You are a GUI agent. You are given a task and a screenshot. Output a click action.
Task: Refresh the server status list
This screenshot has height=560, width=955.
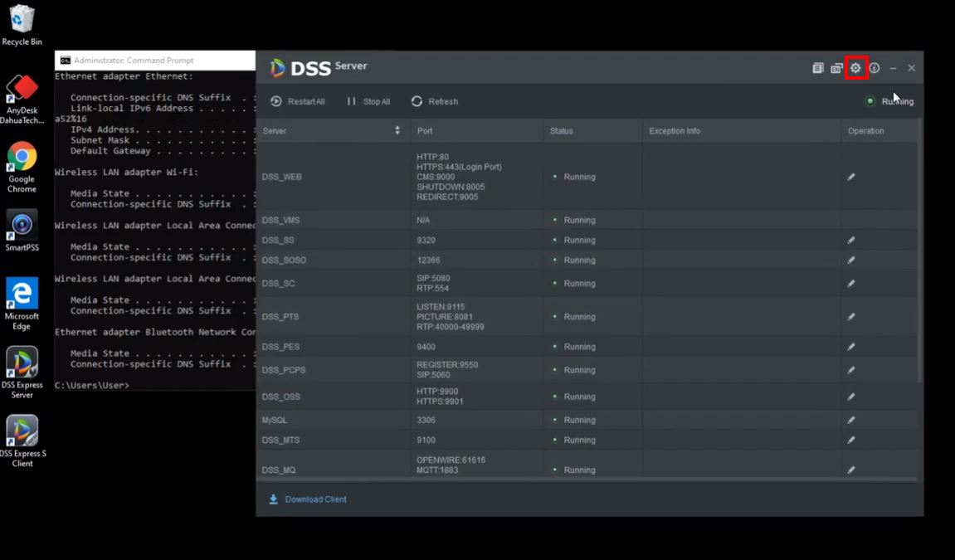pos(435,101)
